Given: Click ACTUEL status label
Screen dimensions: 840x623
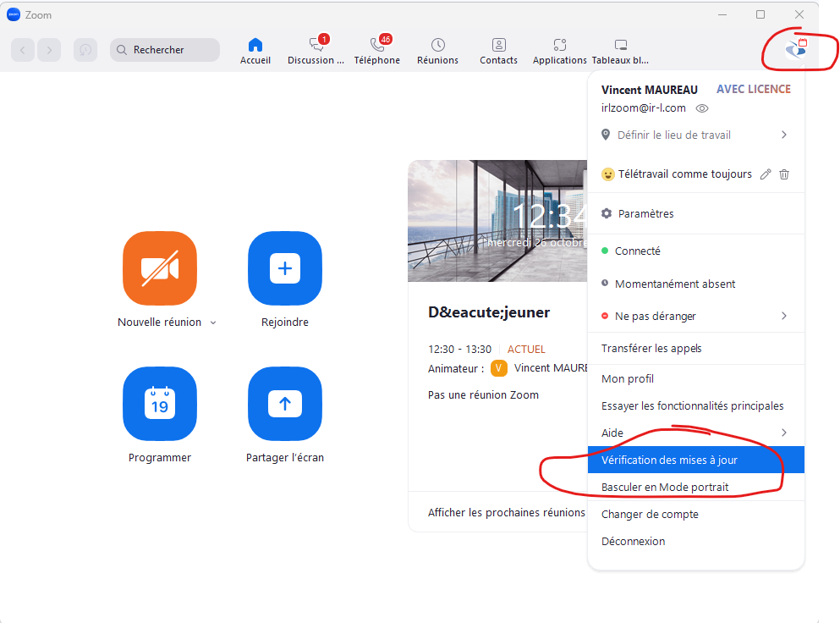Looking at the screenshot, I should tap(526, 350).
